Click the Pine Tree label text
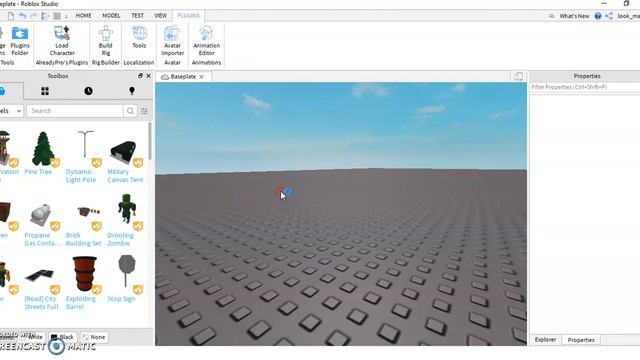 point(38,172)
